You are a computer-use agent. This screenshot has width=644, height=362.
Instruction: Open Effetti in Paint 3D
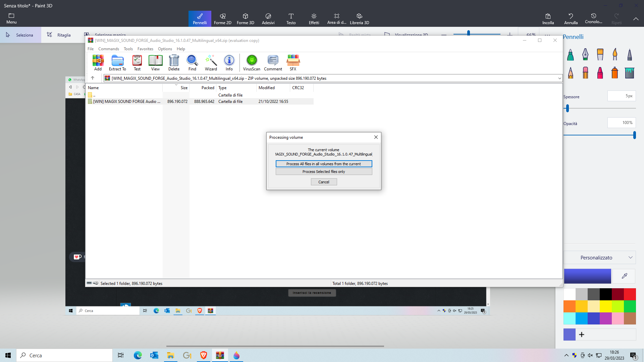tap(314, 19)
